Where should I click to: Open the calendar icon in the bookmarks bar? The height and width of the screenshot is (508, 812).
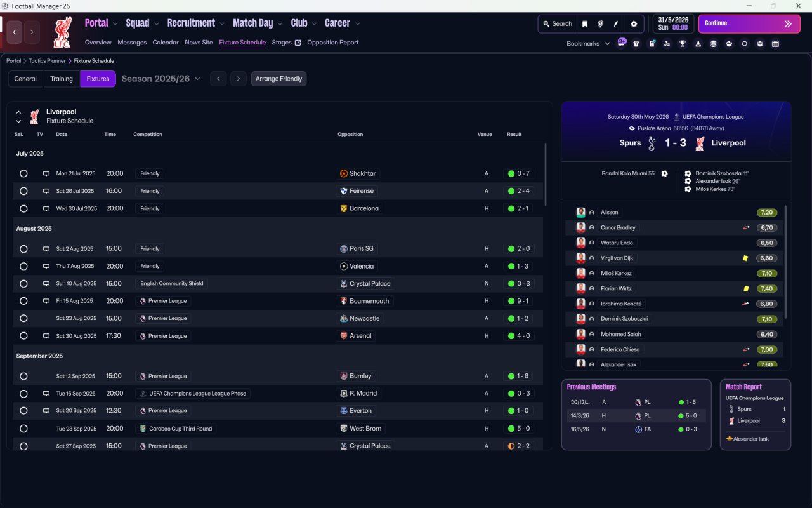tap(775, 44)
